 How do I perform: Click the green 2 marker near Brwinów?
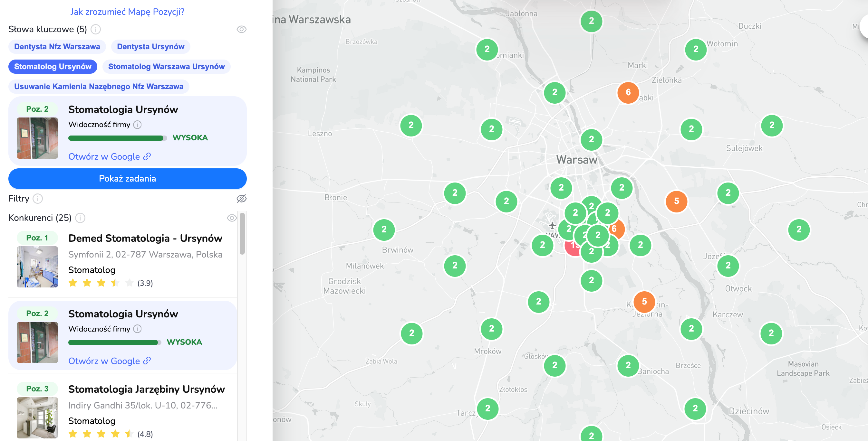(384, 230)
